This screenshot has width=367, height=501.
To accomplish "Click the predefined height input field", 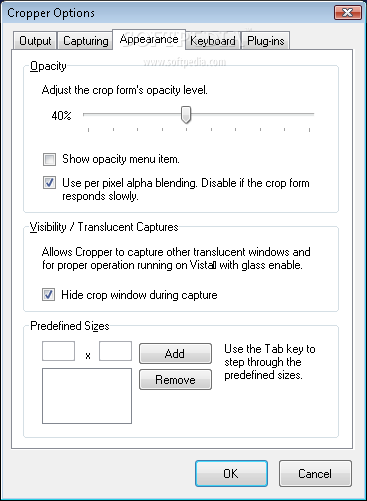I will click(115, 351).
